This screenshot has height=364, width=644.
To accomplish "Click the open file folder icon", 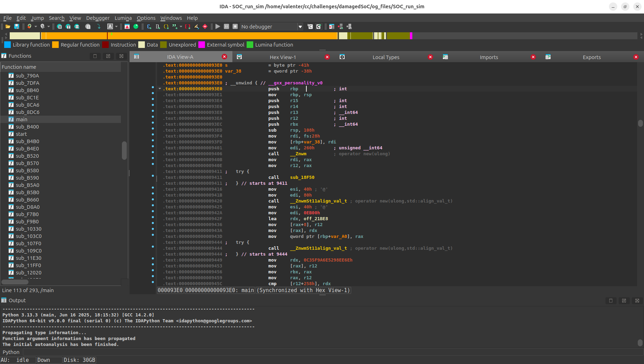I will click(8, 26).
